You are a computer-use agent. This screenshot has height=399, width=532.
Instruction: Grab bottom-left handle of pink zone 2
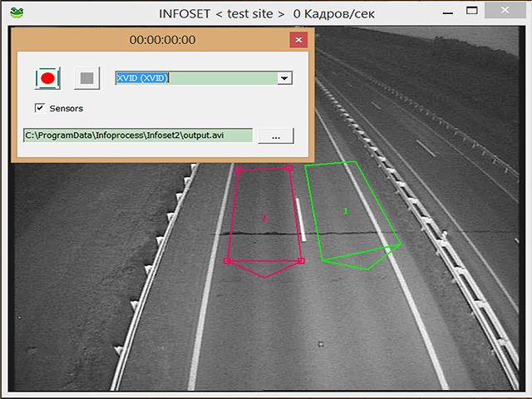click(227, 260)
